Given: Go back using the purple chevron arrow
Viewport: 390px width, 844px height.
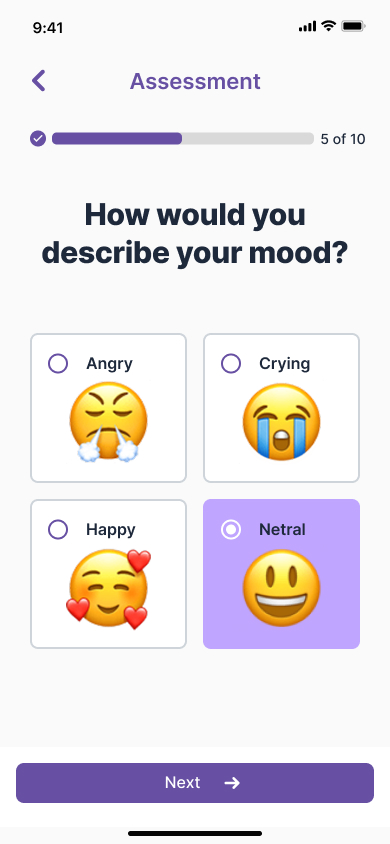Looking at the screenshot, I should pyautogui.click(x=39, y=81).
